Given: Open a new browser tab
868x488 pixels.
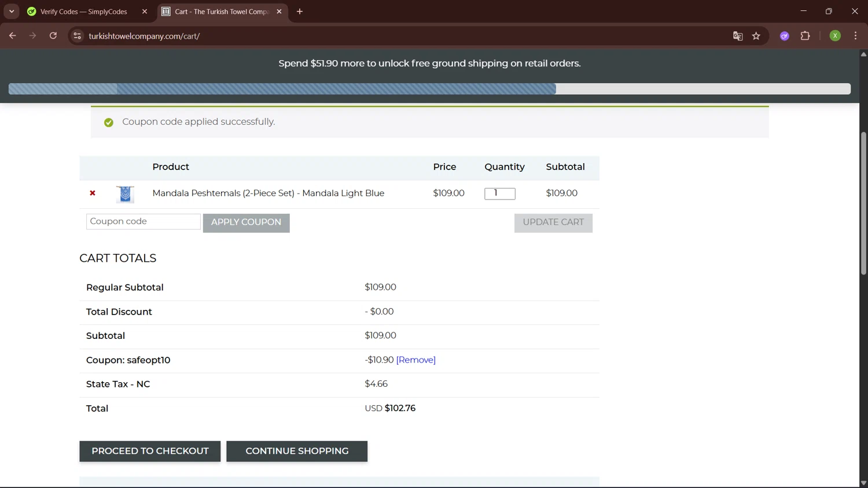Looking at the screenshot, I should click(x=300, y=12).
